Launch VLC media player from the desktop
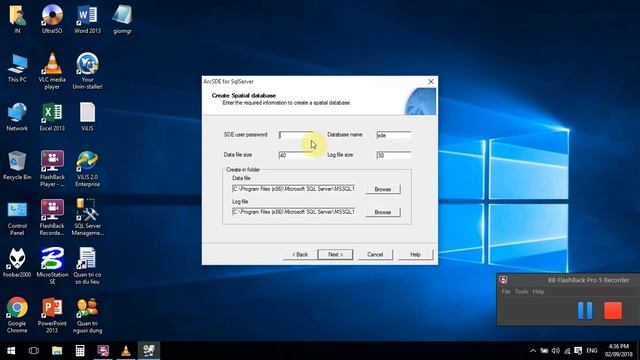This screenshot has width=640, height=360. [x=52, y=70]
